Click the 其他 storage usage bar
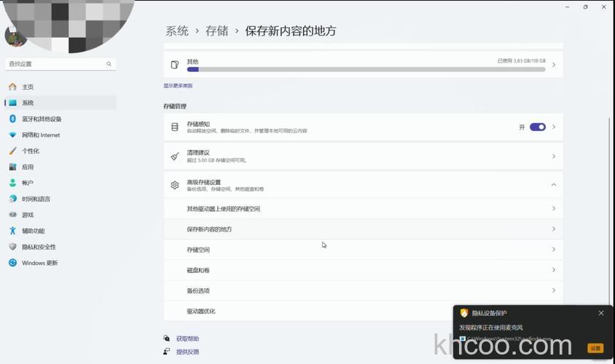 [x=366, y=69]
